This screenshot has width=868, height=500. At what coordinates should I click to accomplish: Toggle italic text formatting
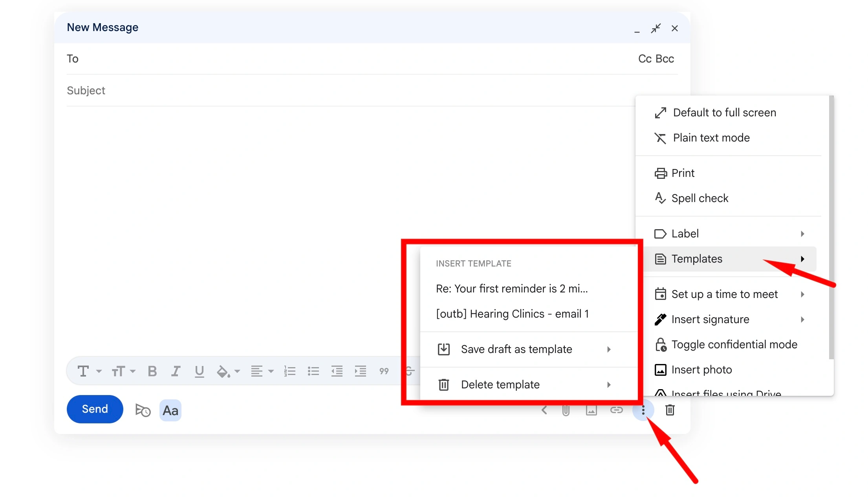point(176,371)
